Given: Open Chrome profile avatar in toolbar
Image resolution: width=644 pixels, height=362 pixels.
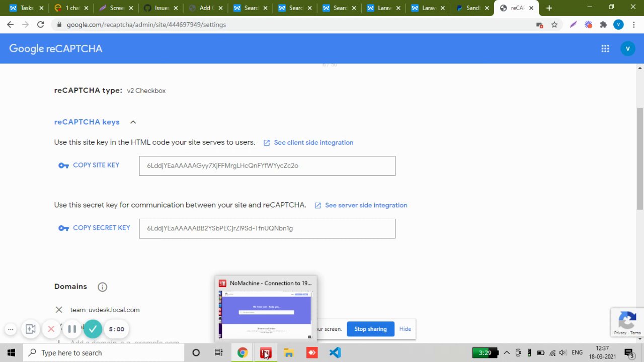Looking at the screenshot, I should [x=618, y=25].
